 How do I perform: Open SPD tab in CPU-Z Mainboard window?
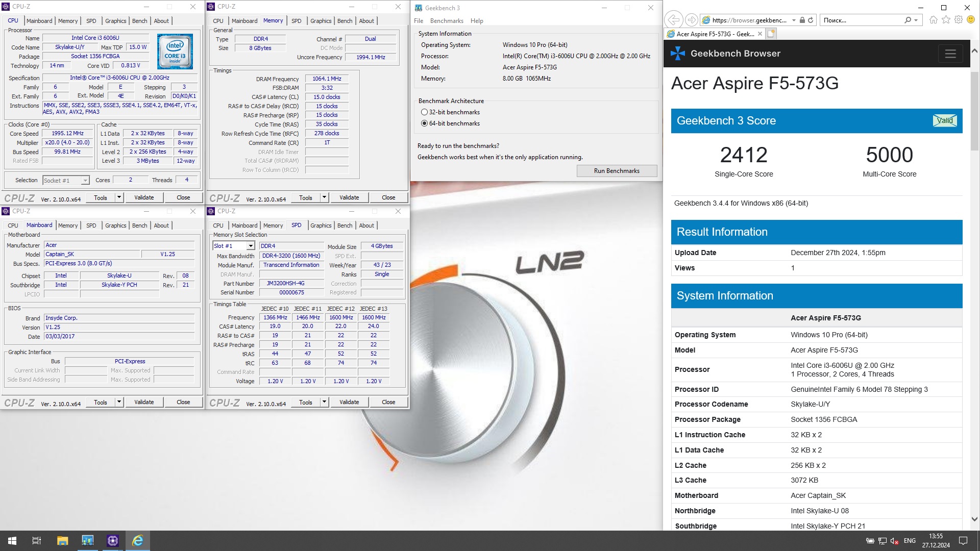[x=91, y=226]
